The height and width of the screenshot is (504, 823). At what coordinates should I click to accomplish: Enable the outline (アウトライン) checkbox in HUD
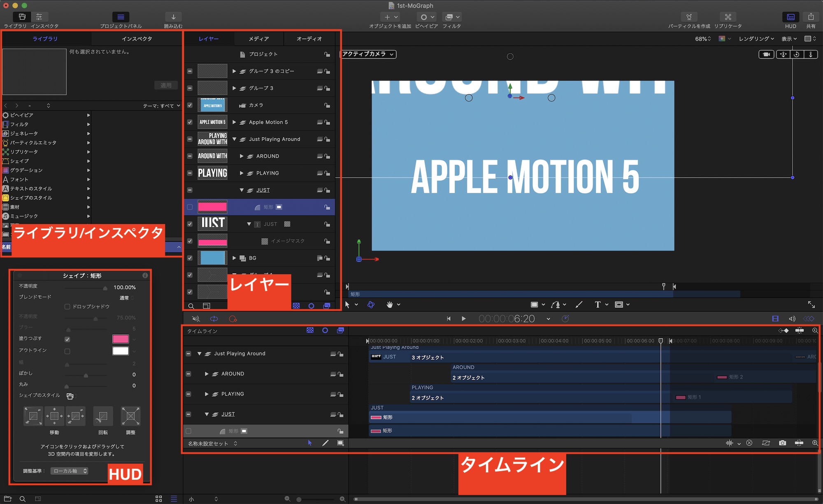[67, 351]
